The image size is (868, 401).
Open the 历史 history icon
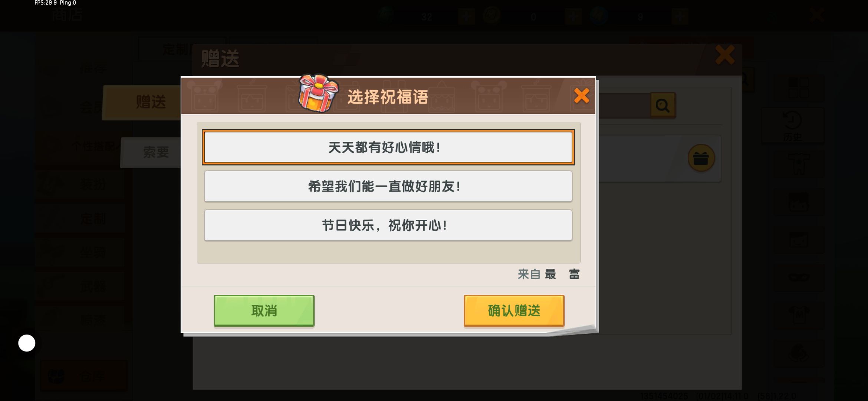[x=793, y=126]
